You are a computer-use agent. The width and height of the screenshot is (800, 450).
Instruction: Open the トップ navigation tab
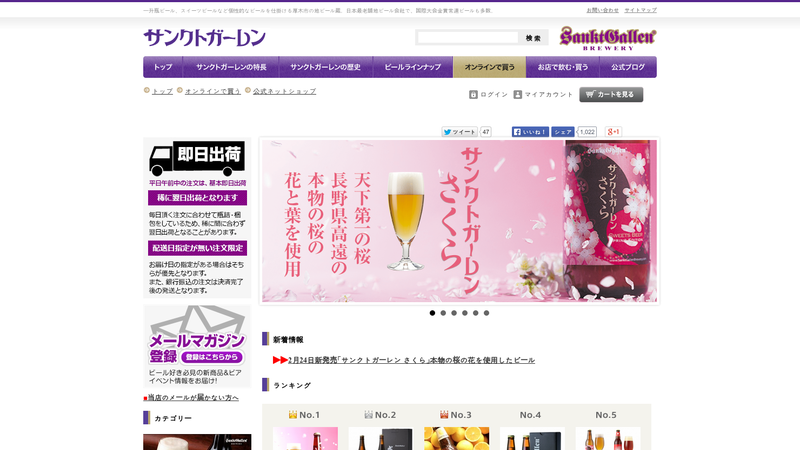click(163, 67)
